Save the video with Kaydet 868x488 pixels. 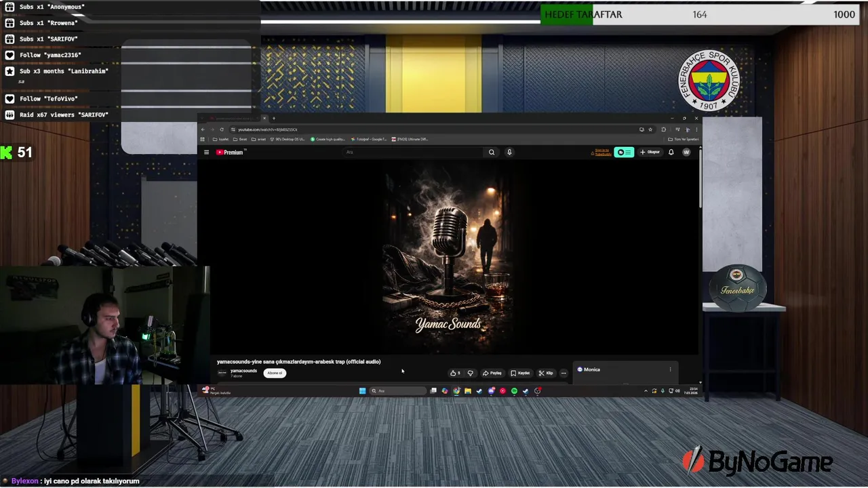point(520,373)
